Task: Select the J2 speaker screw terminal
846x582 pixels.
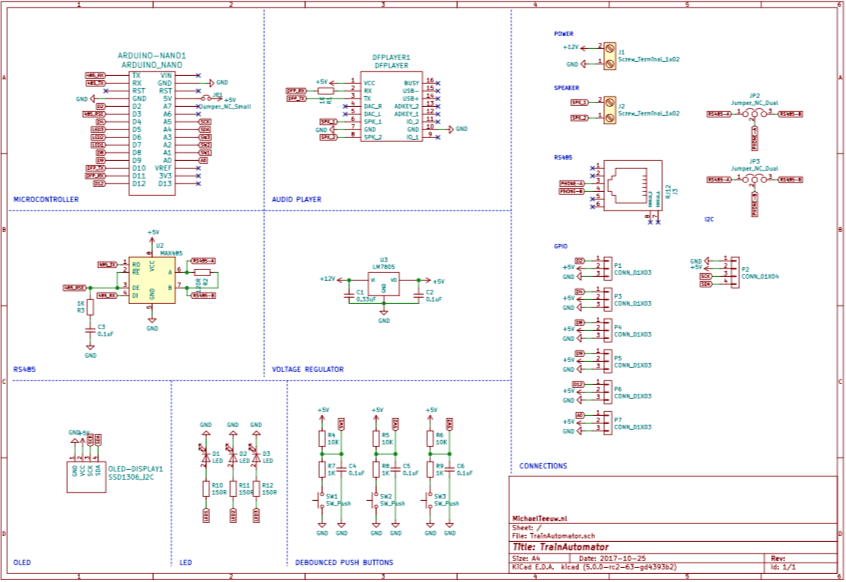Action: coord(607,110)
